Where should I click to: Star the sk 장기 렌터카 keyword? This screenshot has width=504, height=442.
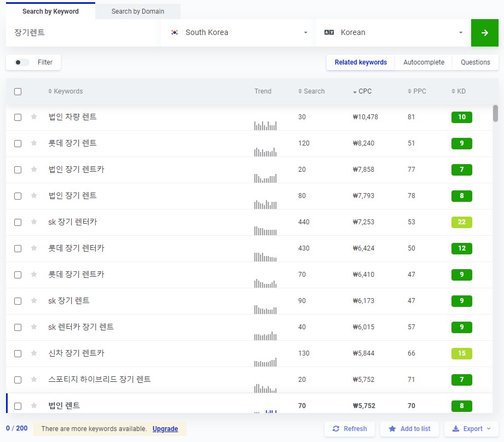tap(34, 222)
